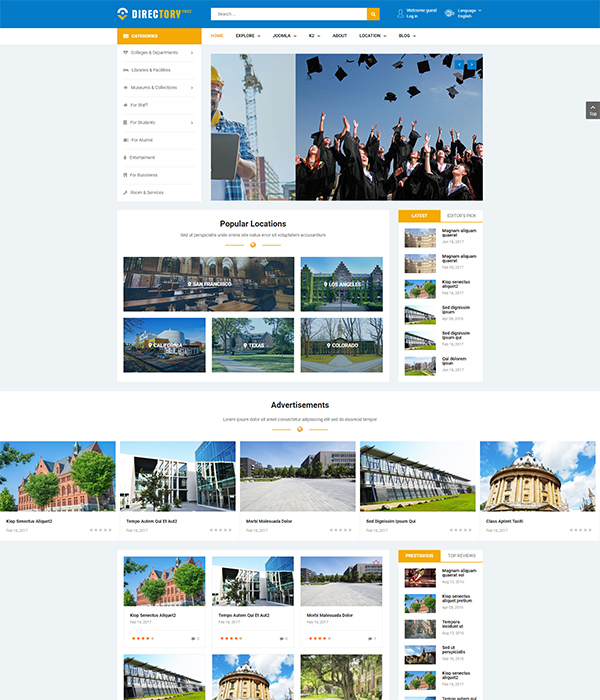Expand Colleges & Departments submenu arrow

click(x=192, y=53)
